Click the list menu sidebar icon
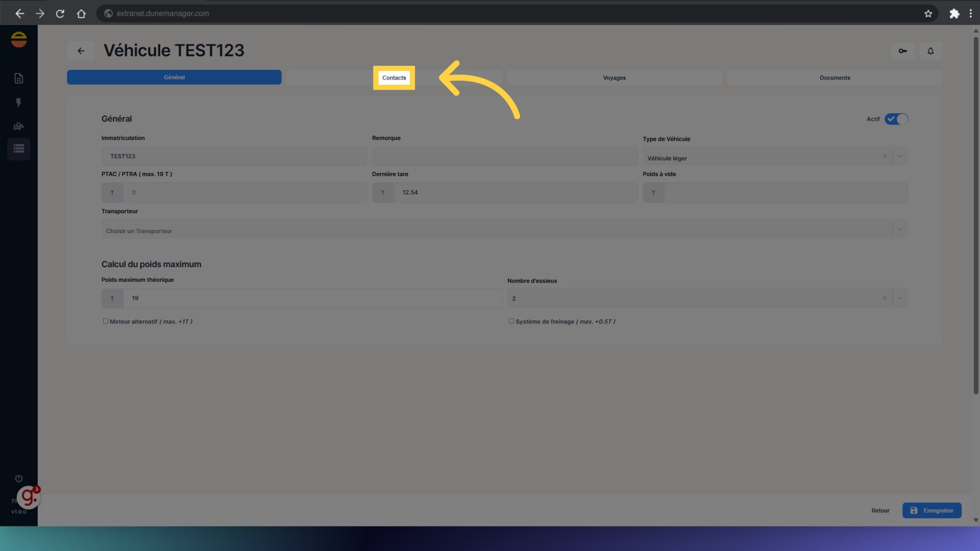This screenshot has width=980, height=551. pos(19,149)
